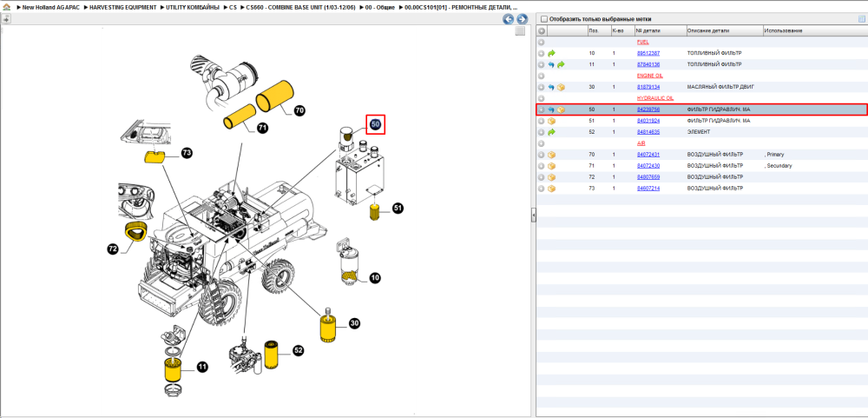
Task: Click the green arrow on row 87840136
Action: tap(561, 65)
